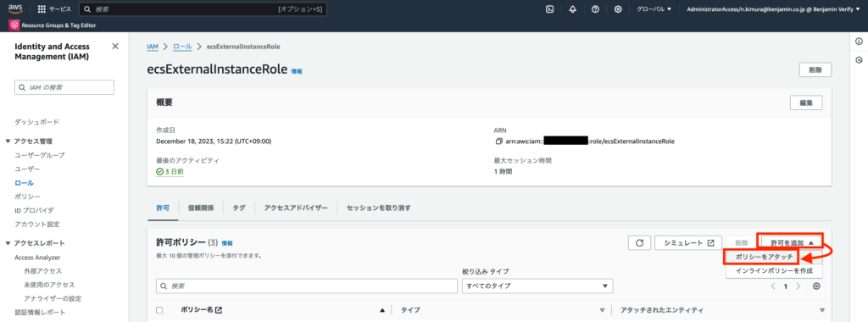868x322 pixels.
Task: Close the IAM navigation sidebar
Action: coord(115,47)
